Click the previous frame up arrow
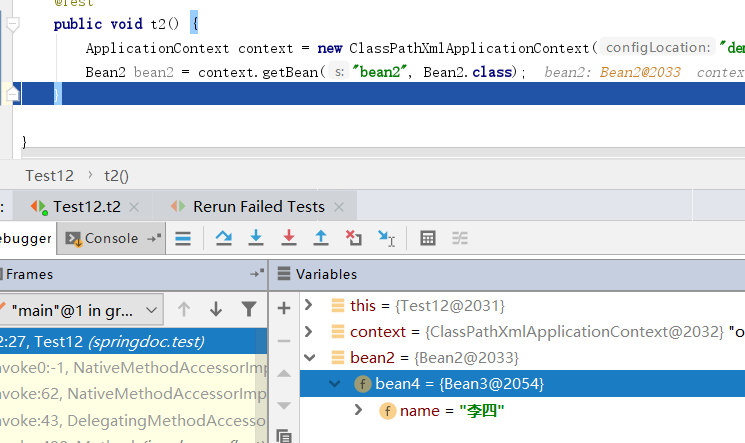The width and height of the screenshot is (745, 443). click(x=184, y=309)
